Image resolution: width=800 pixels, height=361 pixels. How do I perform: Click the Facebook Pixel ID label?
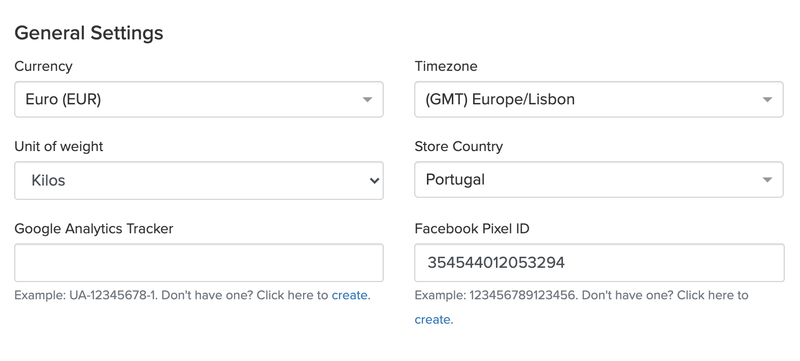click(472, 228)
